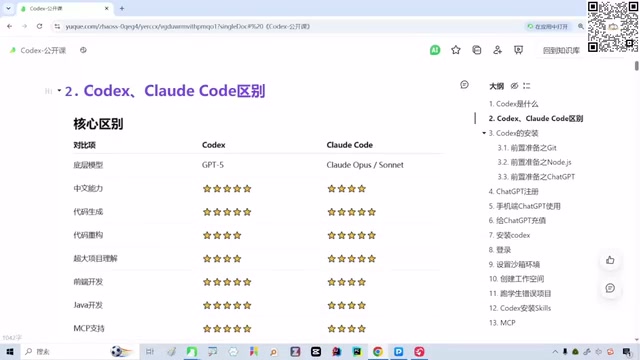Click the browser address bar URL
Screen dimensions: 640x360
(188, 27)
